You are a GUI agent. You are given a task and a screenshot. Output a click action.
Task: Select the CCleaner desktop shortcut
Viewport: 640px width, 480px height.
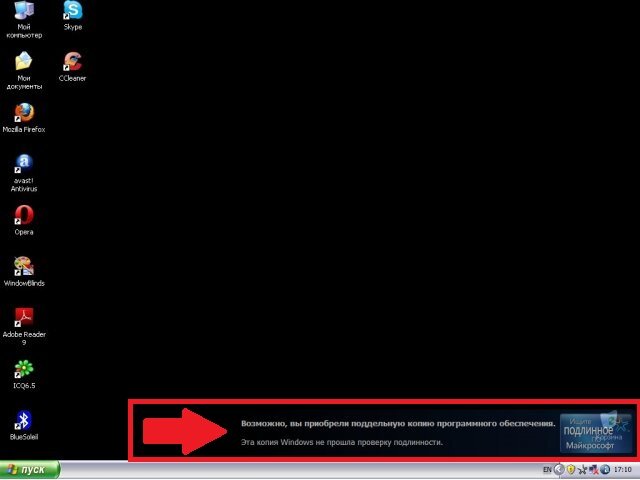coord(73,67)
